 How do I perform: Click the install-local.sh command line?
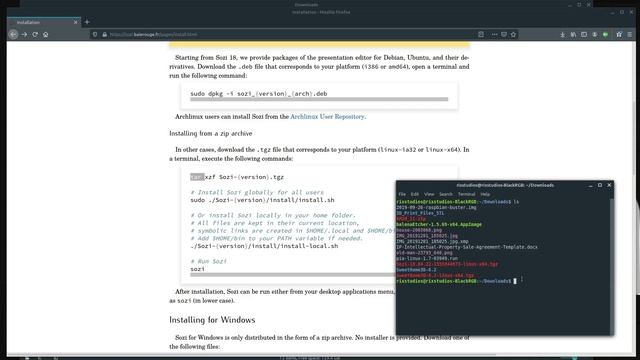click(264, 246)
